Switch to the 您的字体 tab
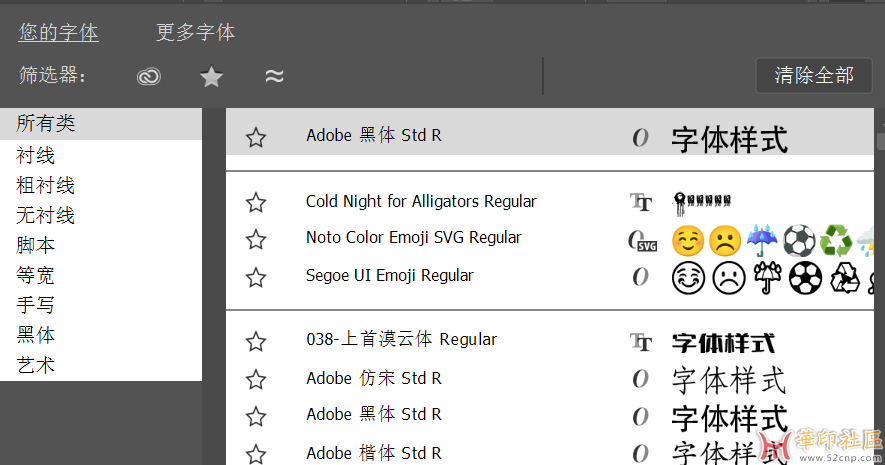 pos(58,32)
